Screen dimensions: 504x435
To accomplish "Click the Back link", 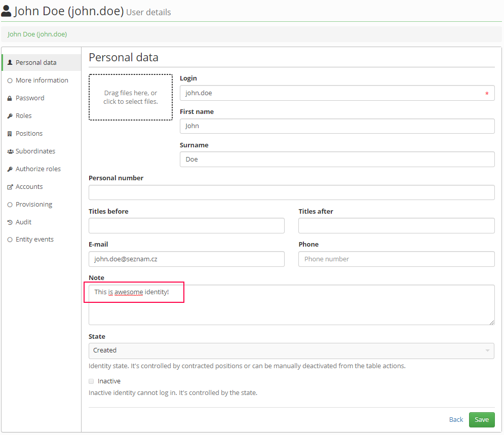I will (x=456, y=420).
